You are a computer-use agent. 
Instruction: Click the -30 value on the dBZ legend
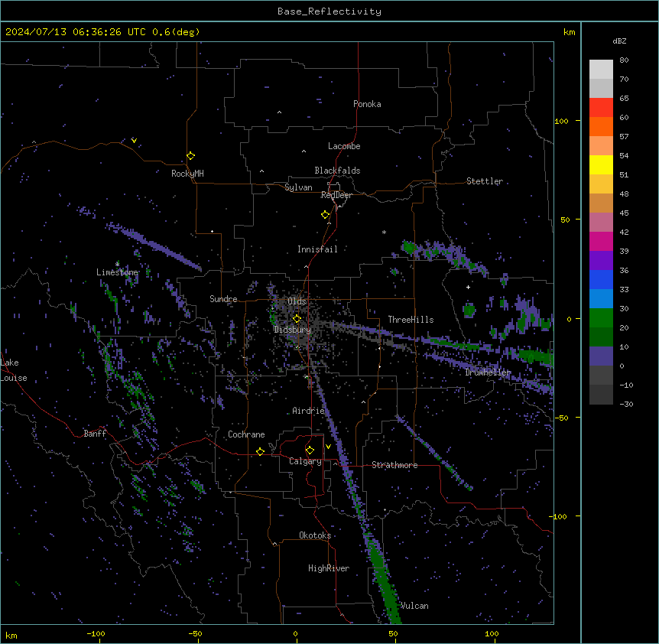(x=626, y=405)
